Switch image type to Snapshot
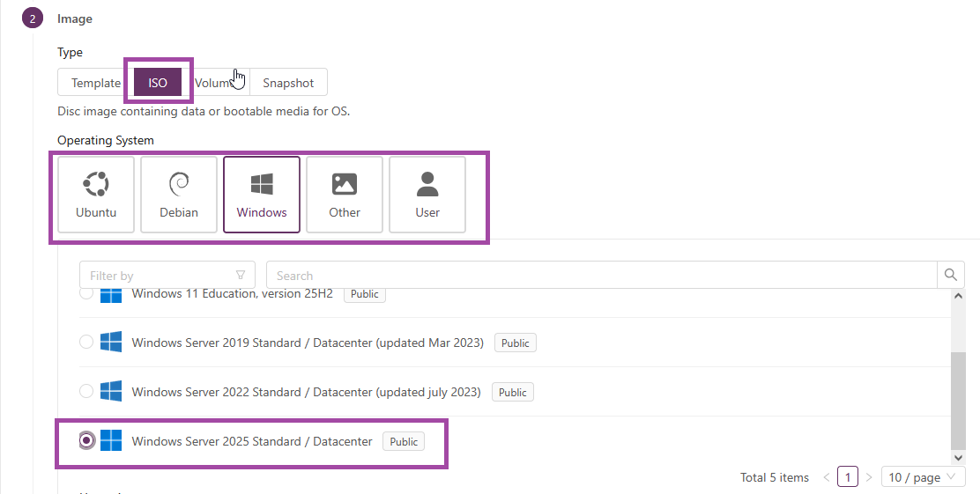The width and height of the screenshot is (980, 494). pos(288,83)
